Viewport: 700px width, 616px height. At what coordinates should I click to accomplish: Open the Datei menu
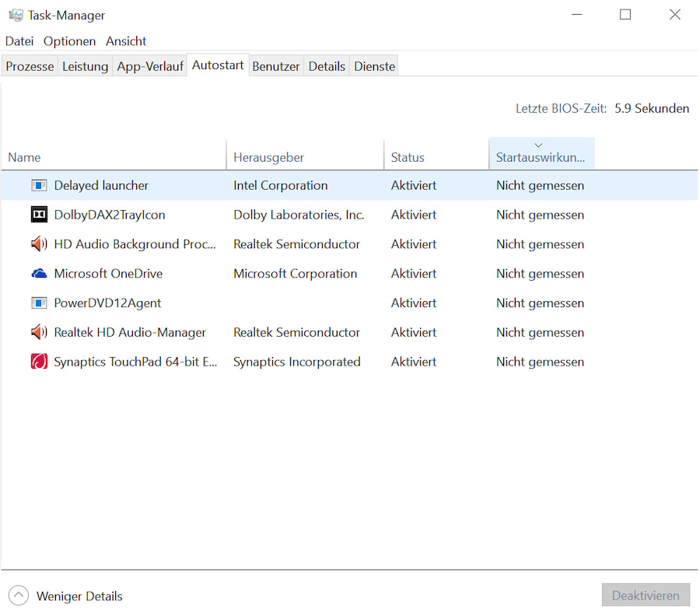(x=19, y=41)
